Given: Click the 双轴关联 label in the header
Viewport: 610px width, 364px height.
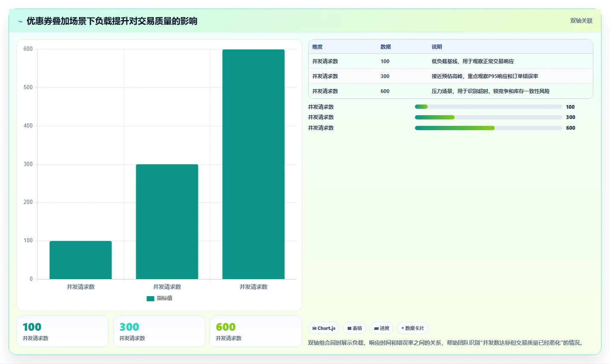Looking at the screenshot, I should pos(581,21).
